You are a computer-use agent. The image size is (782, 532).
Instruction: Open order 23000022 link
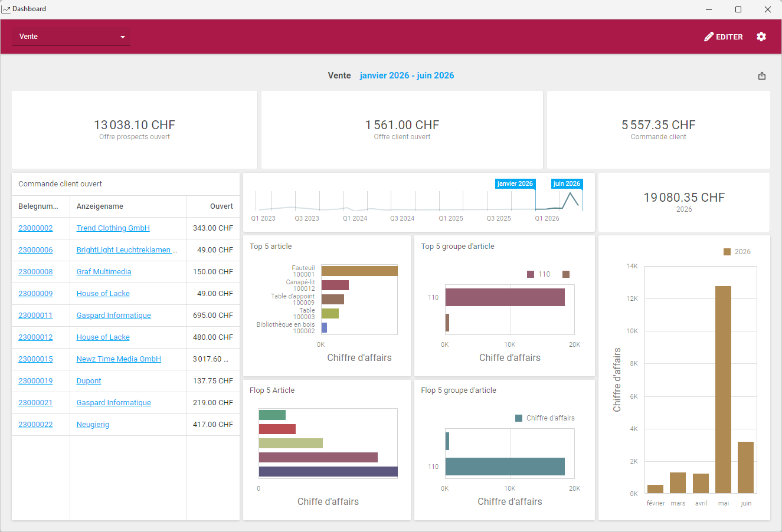point(35,425)
